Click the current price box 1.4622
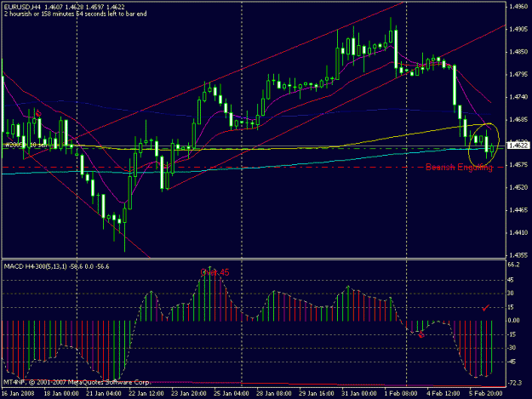The height and width of the screenshot is (399, 532). click(518, 145)
